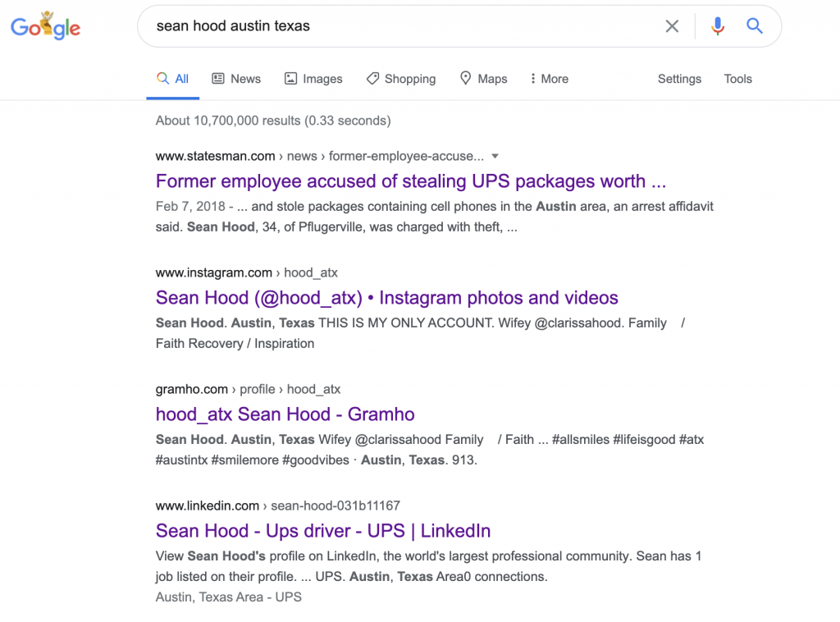Click the three-dot icon beside More
Image resolution: width=840 pixels, height=622 pixels.
[532, 79]
